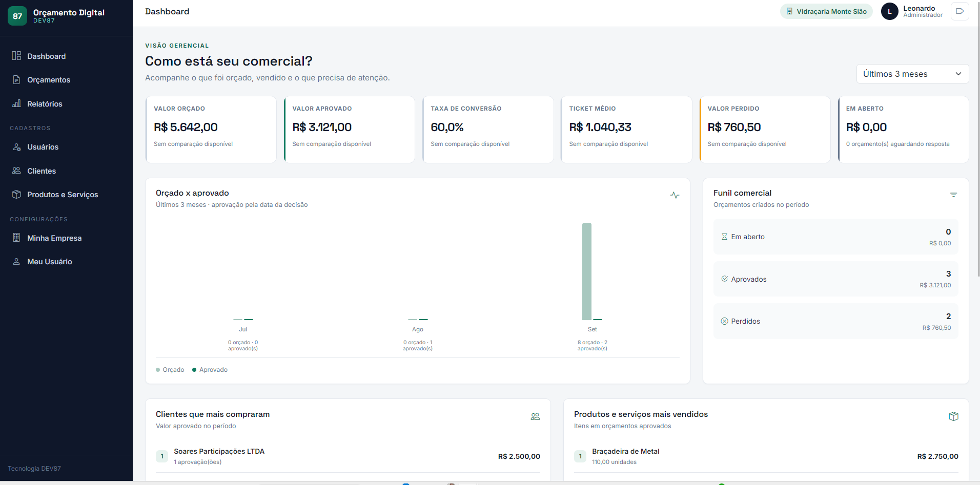
Task: Click the Aprovado legend dot
Action: point(194,370)
